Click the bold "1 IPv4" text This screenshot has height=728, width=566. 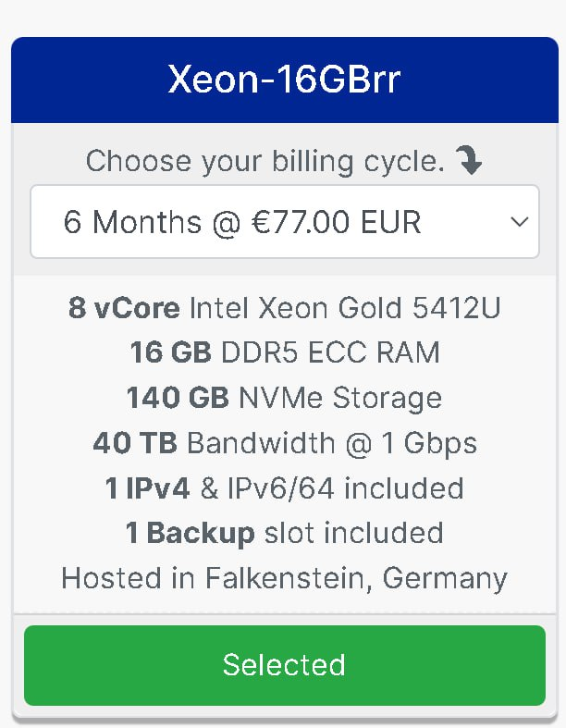pyautogui.click(x=148, y=487)
